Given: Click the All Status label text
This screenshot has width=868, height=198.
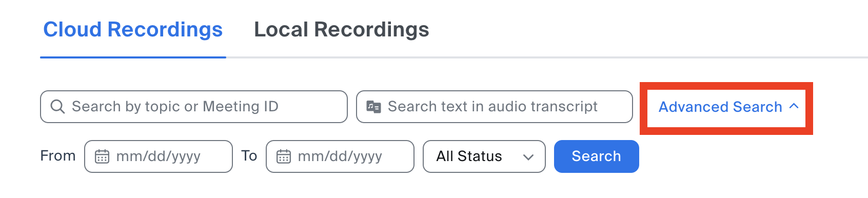Looking at the screenshot, I should 469,156.
